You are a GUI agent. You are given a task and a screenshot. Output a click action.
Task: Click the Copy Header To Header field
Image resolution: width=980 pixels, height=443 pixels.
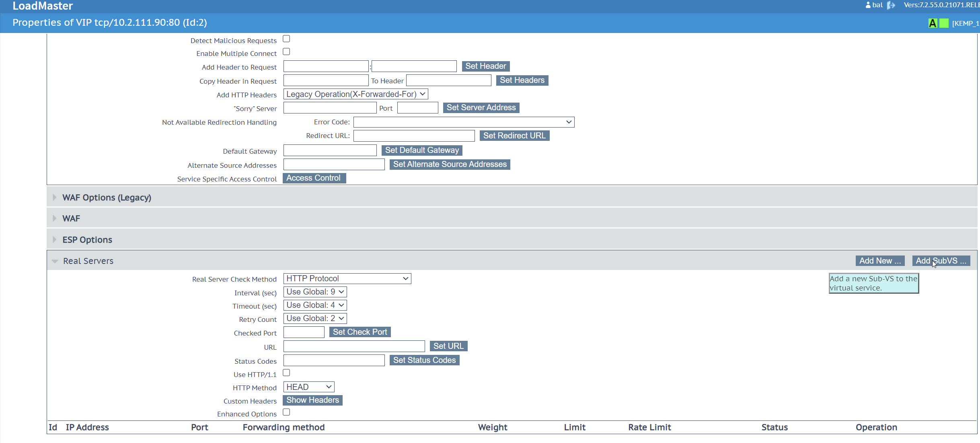448,80
